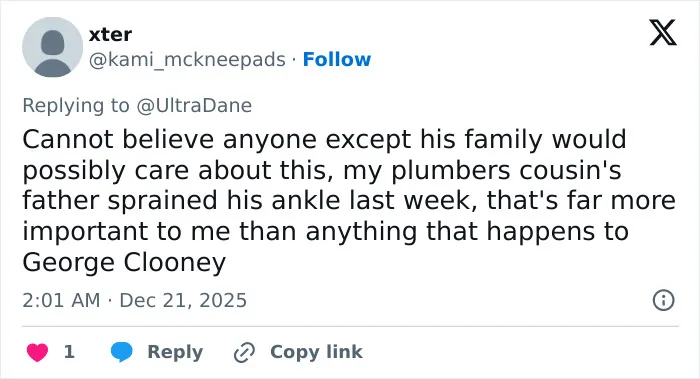Click the blue speech bubble reply icon
This screenshot has width=700, height=379.
[121, 352]
